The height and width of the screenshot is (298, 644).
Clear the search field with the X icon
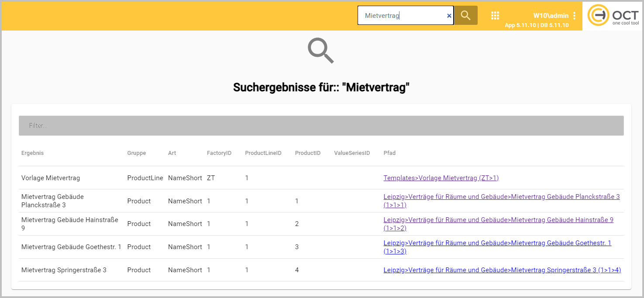click(449, 16)
